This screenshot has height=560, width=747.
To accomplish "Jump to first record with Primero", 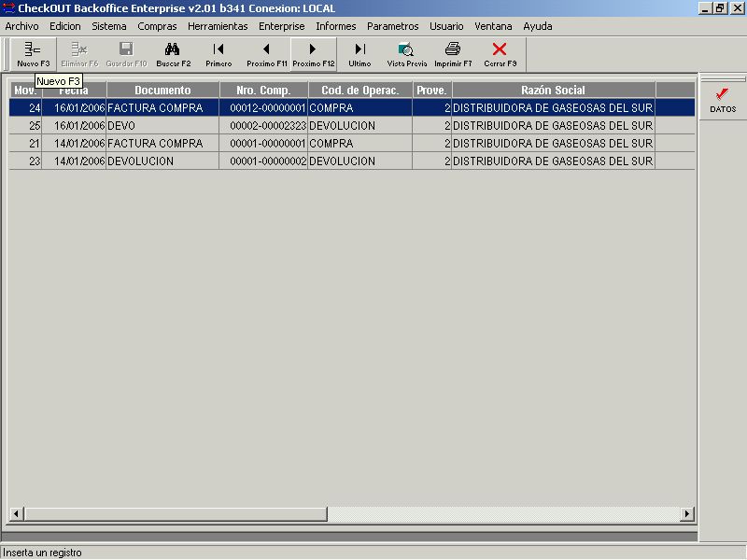I will (218, 54).
